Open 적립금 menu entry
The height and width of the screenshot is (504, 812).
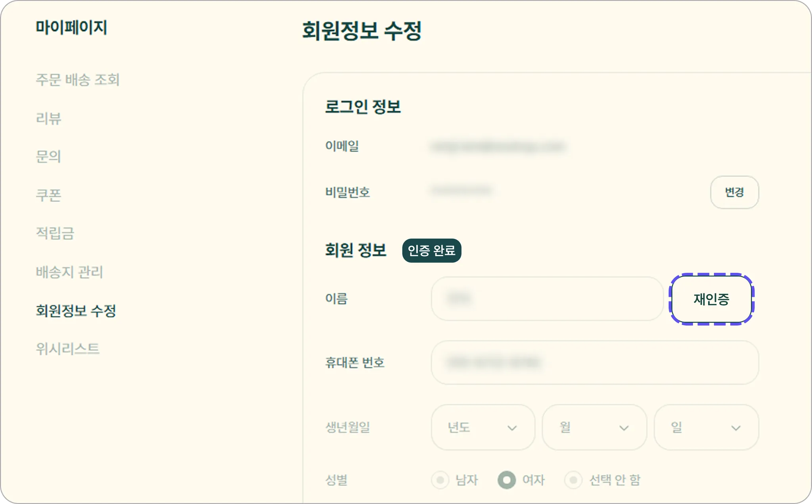[55, 233]
